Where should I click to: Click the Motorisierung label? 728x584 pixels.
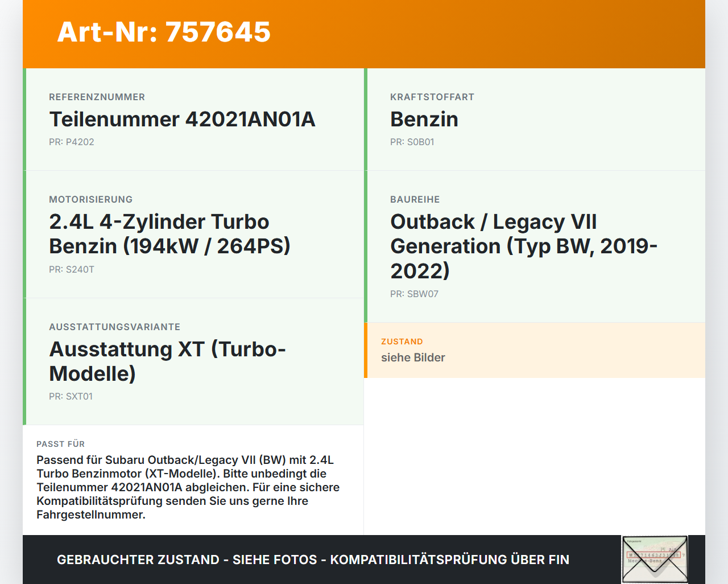click(x=90, y=199)
